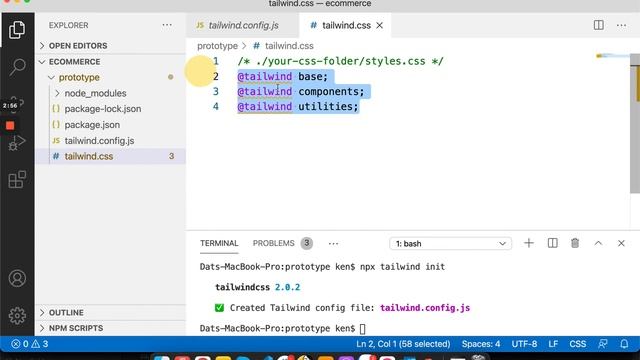Open the notifications bell
The width and height of the screenshot is (640, 360).
click(624, 344)
